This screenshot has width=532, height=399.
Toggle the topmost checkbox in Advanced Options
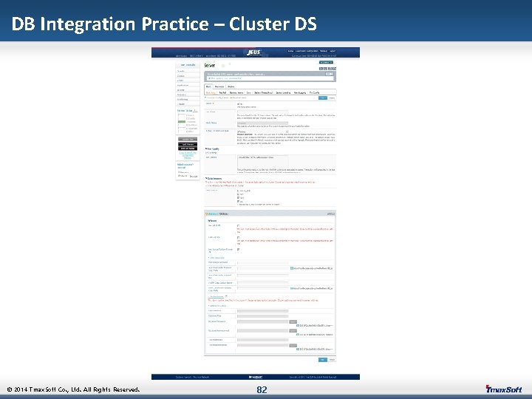(x=238, y=225)
